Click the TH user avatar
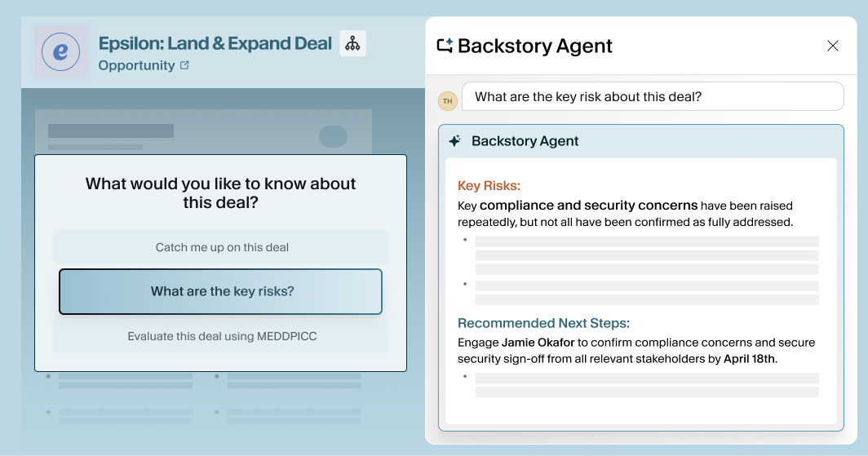 coord(447,100)
